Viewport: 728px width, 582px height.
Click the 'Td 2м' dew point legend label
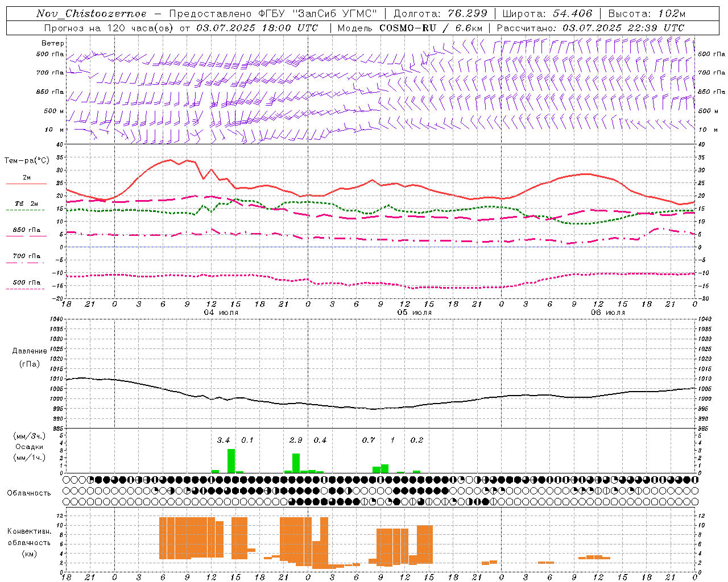pos(26,203)
